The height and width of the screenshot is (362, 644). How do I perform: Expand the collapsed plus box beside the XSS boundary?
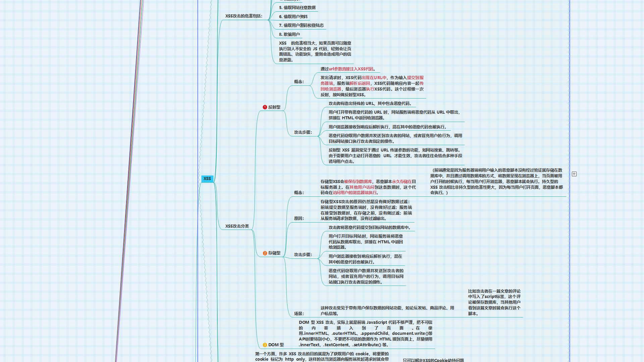pos(574,174)
